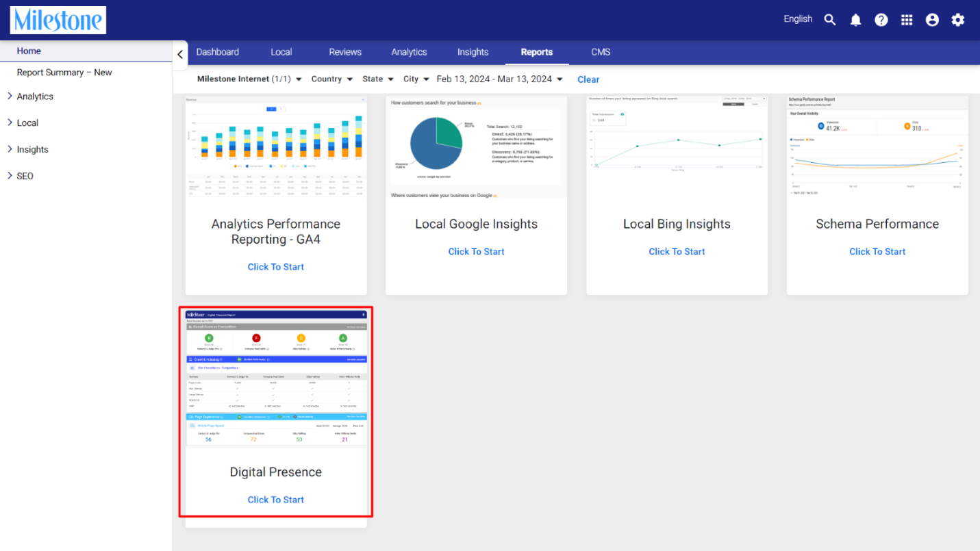Open the apps grid icon
Image resolution: width=980 pixels, height=551 pixels.
(x=907, y=20)
